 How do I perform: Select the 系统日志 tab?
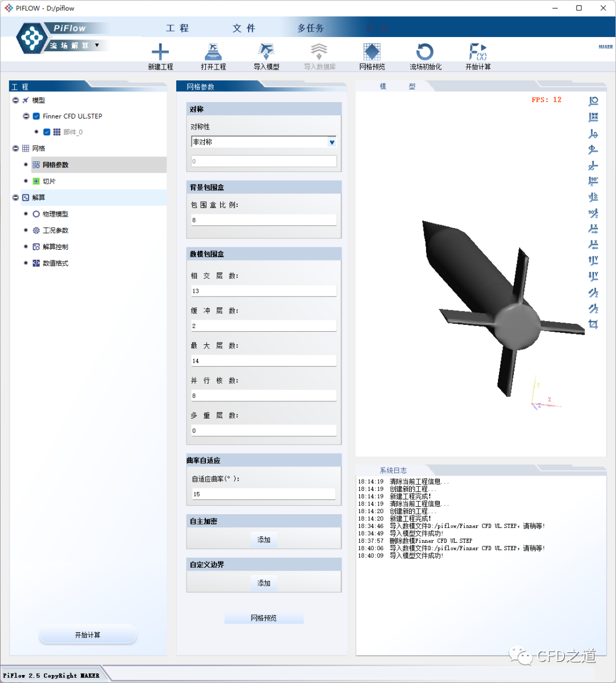[393, 470]
